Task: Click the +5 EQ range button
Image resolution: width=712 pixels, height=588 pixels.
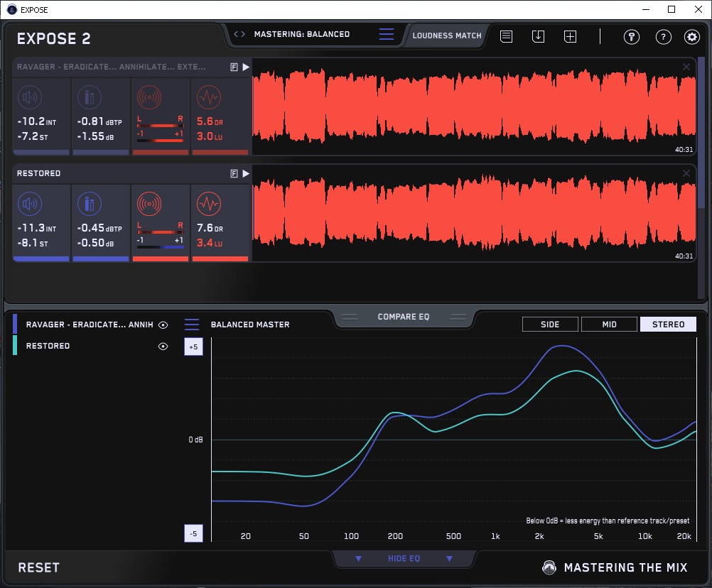Action: [193, 347]
